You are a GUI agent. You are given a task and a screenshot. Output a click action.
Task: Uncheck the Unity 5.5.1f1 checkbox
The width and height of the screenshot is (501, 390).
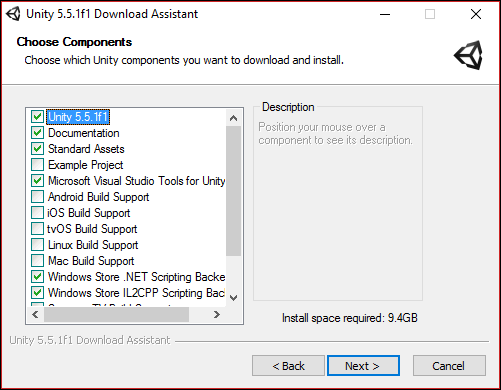pyautogui.click(x=37, y=117)
